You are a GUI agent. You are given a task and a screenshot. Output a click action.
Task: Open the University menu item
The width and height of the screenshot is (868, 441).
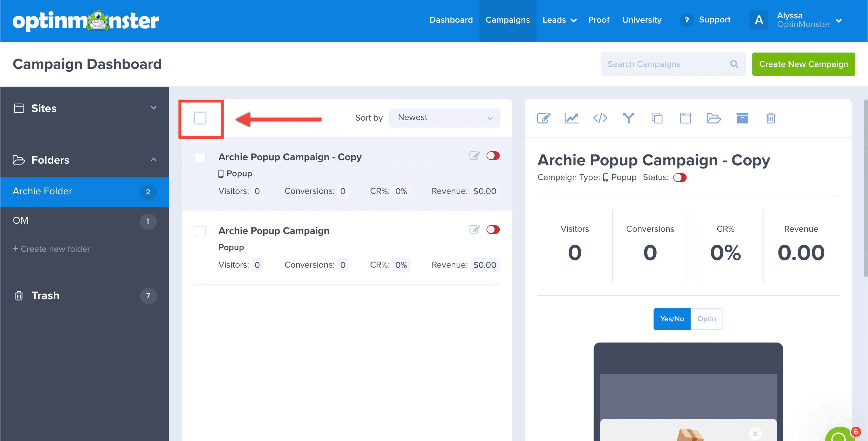642,20
